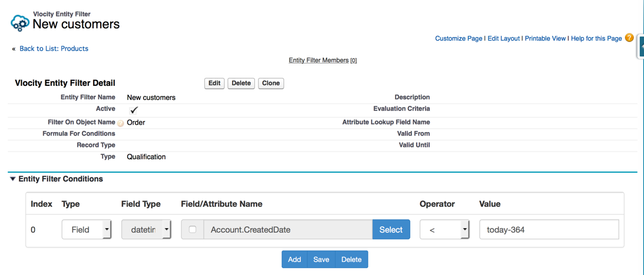Viewport: 644px width, 275px height.
Task: Click the Valid From label
Action: [414, 133]
